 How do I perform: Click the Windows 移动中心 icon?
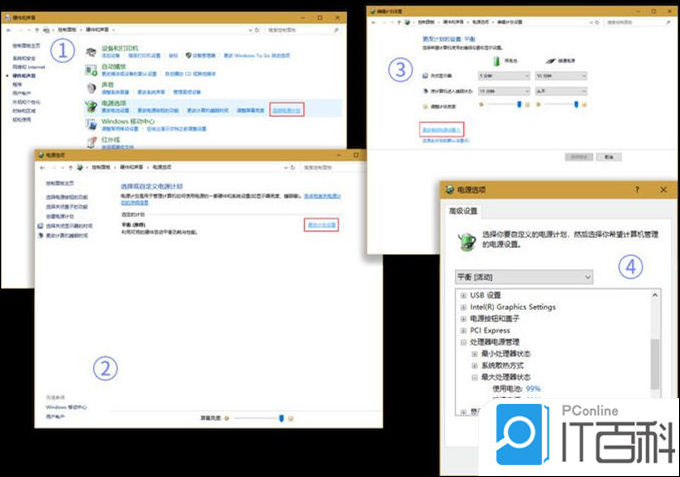click(91, 125)
